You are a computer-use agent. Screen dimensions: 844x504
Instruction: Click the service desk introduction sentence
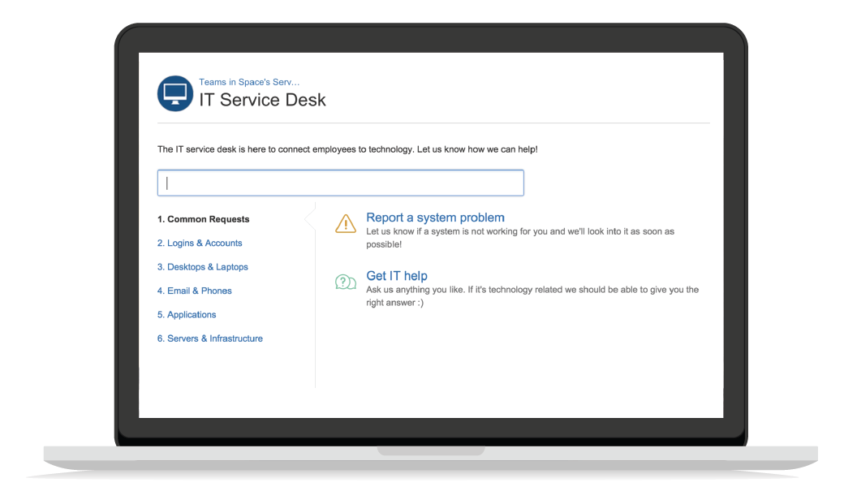pyautogui.click(x=347, y=149)
